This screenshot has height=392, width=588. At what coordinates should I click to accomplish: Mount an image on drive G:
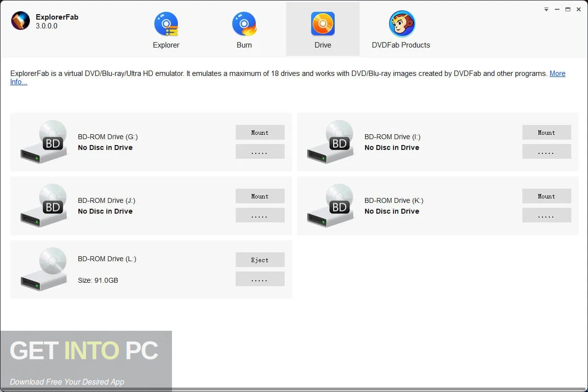coord(260,132)
